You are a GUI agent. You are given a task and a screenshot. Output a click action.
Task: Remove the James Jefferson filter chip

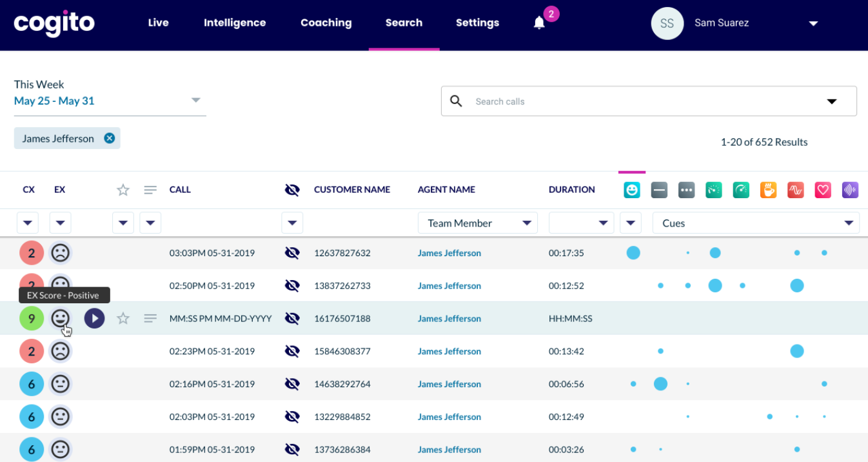(x=110, y=138)
